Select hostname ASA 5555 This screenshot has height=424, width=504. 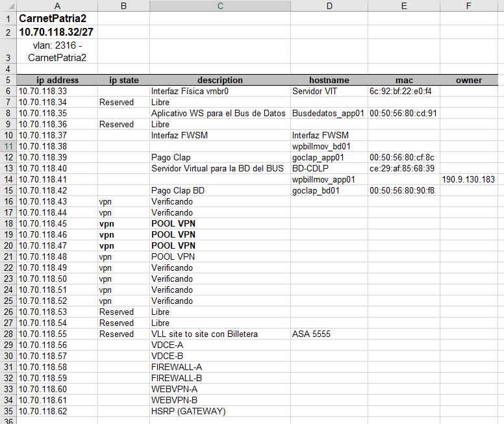tap(329, 334)
